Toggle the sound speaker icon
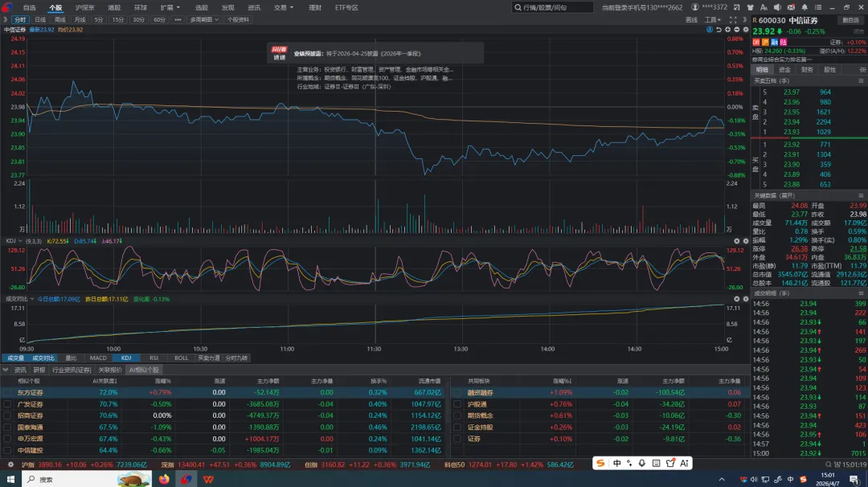The width and height of the screenshot is (868, 487). 777,7
